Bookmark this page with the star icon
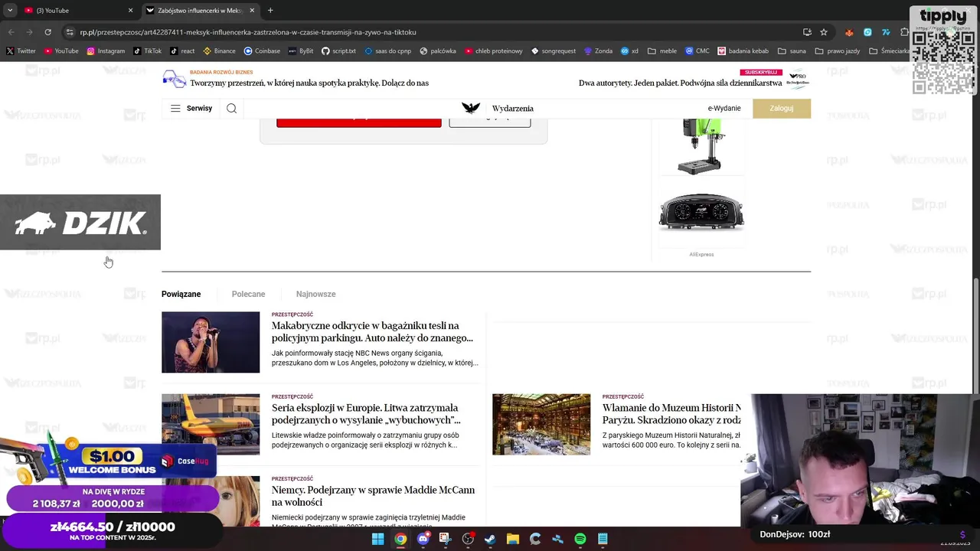This screenshot has height=551, width=980. point(824,32)
